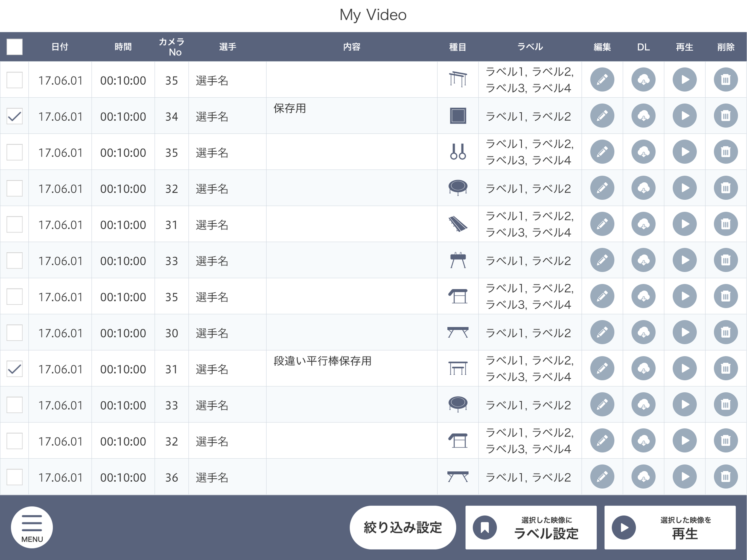Viewport: 747px width, 560px height.
Task: Play selected videos with 選択した映像を再生 button
Action: click(670, 527)
